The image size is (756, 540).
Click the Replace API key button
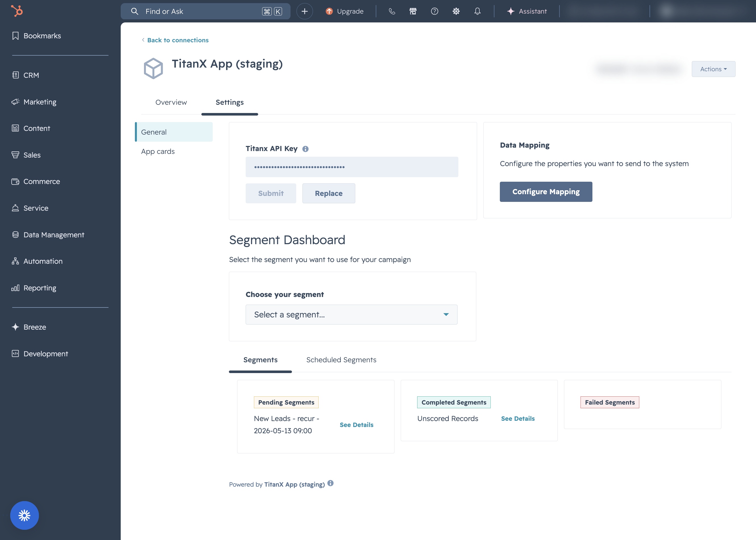pos(329,193)
